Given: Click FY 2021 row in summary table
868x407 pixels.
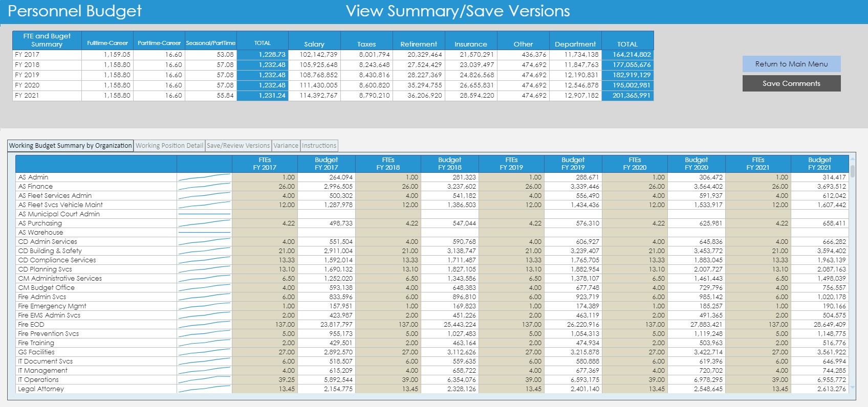Looking at the screenshot, I should (x=333, y=96).
